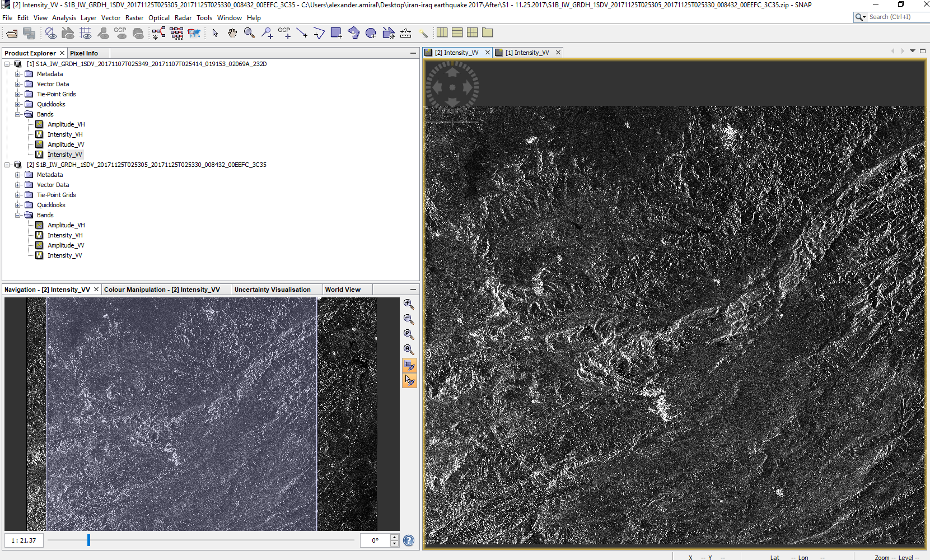Expand Tie-Point Grids under product [1]

coord(18,94)
